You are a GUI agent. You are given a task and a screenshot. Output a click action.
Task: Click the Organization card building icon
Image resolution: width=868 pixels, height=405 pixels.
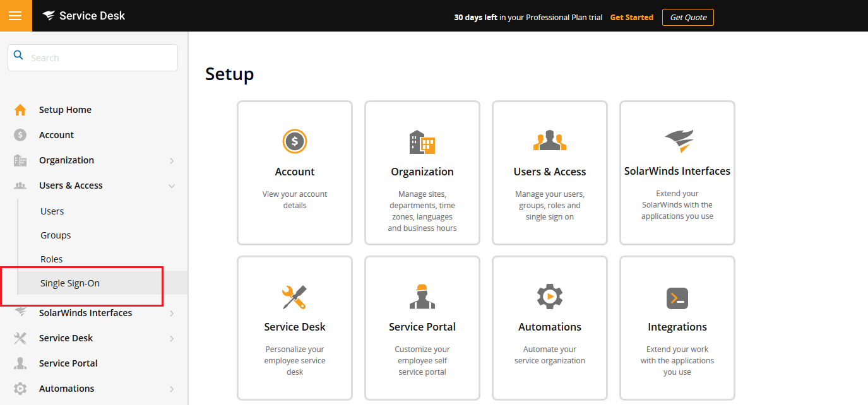coord(422,142)
